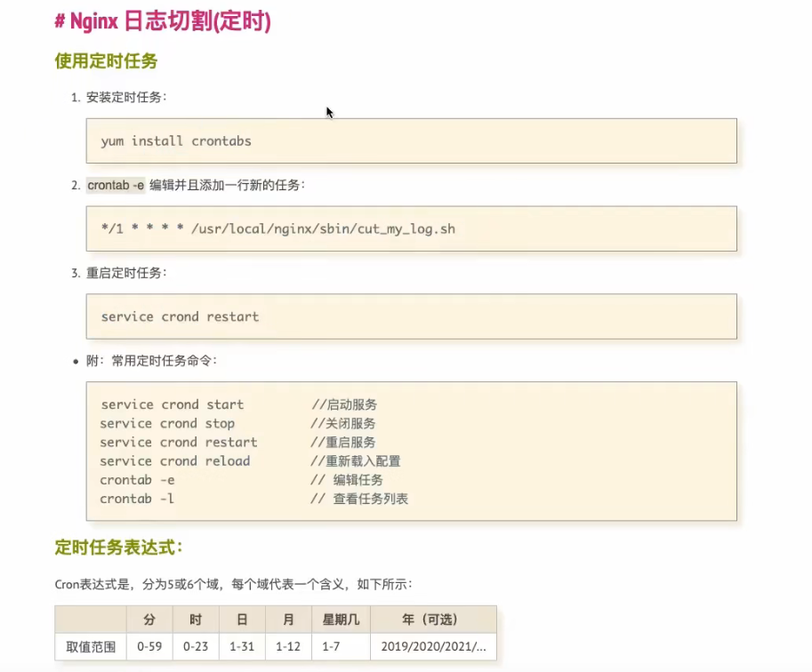Click the table cell '1-7'

click(341, 646)
